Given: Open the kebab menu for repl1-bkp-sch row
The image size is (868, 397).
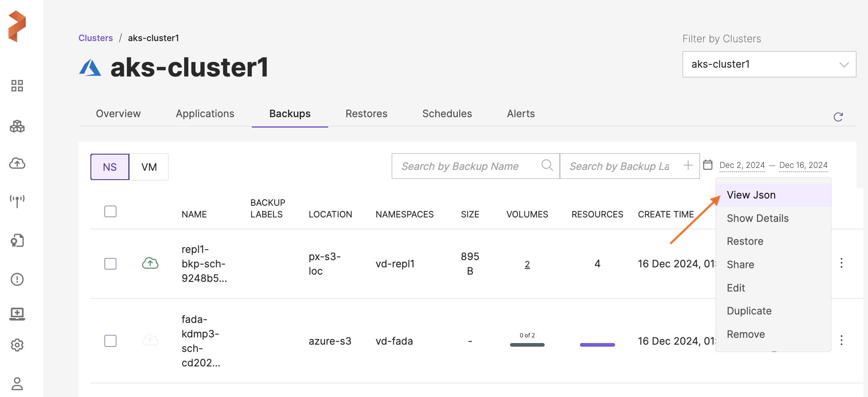Looking at the screenshot, I should [841, 263].
